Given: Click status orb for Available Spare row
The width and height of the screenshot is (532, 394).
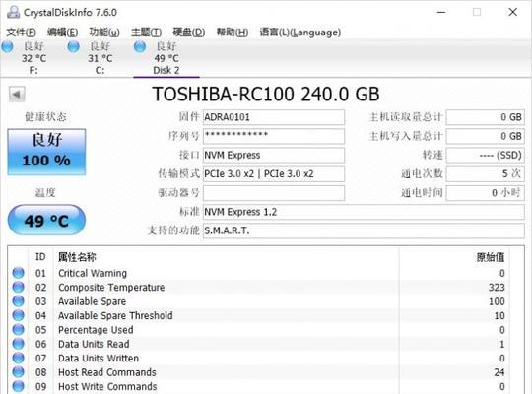Looking at the screenshot, I should [19, 301].
